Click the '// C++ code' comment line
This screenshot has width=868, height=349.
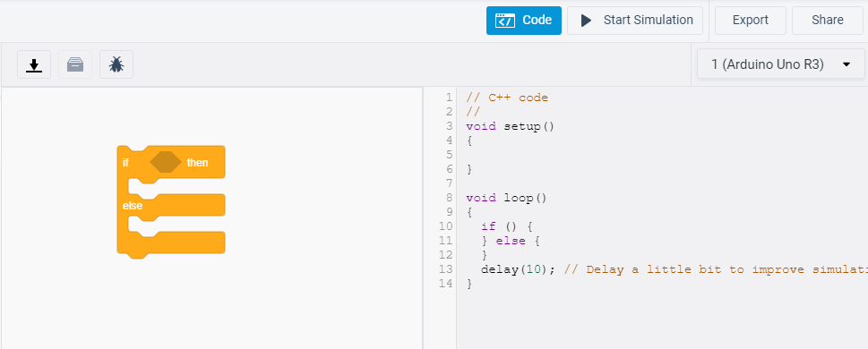point(507,98)
